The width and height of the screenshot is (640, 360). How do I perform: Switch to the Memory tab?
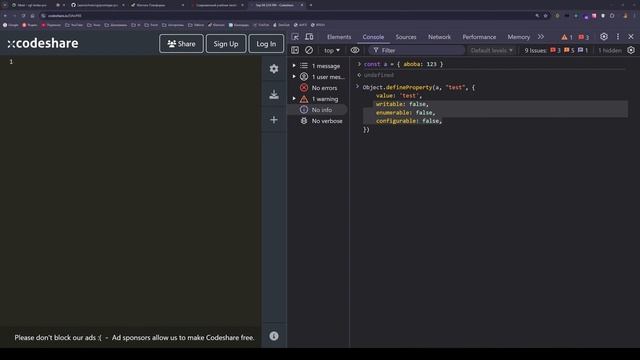tap(518, 37)
